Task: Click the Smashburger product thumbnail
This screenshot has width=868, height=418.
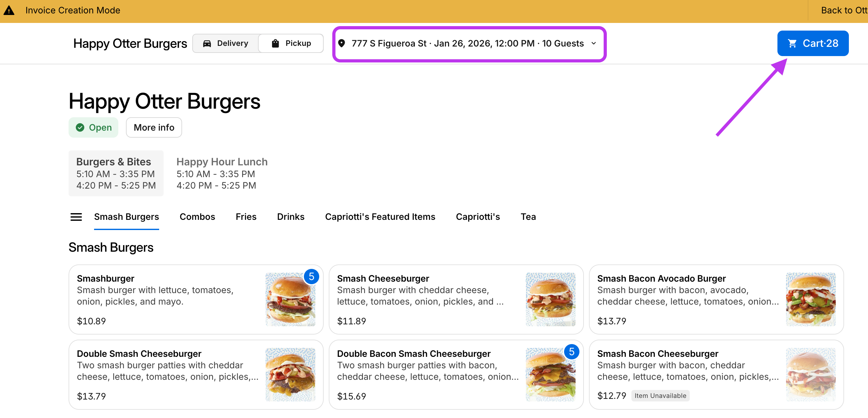Action: pos(291,299)
